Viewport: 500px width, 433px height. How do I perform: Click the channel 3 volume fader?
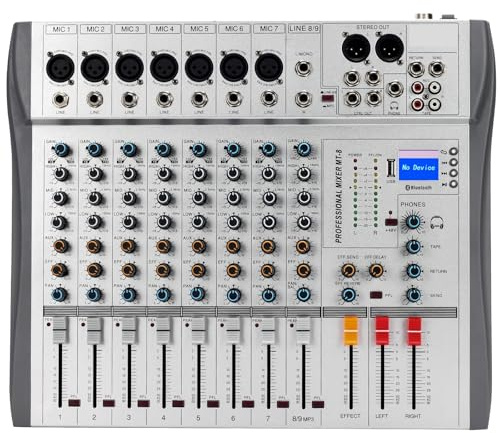click(x=129, y=330)
